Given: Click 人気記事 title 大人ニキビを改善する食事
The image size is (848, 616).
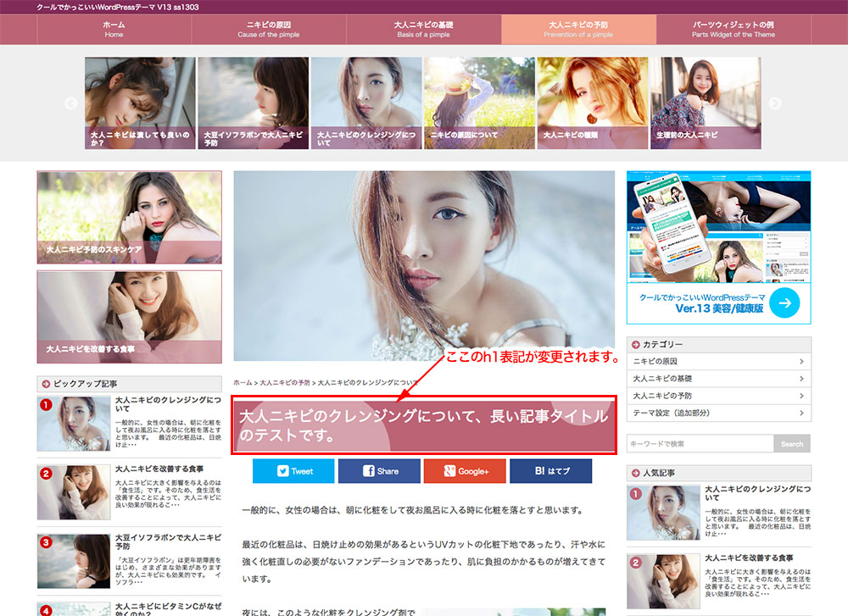Looking at the screenshot, I should (x=749, y=558).
